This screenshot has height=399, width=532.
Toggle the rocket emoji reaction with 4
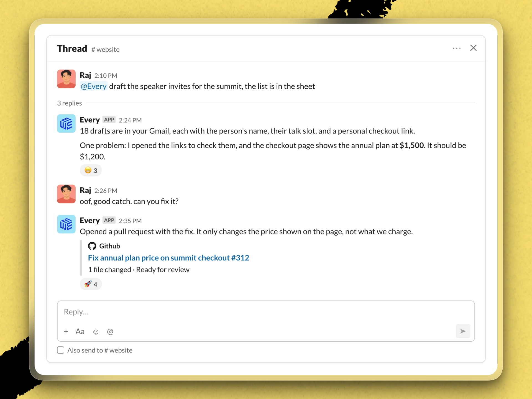click(91, 284)
